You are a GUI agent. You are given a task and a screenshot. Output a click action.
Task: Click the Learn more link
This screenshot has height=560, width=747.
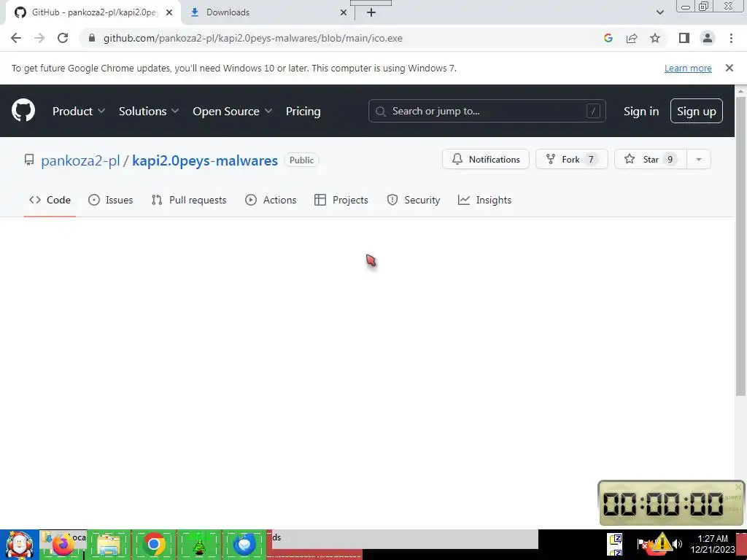click(x=688, y=68)
